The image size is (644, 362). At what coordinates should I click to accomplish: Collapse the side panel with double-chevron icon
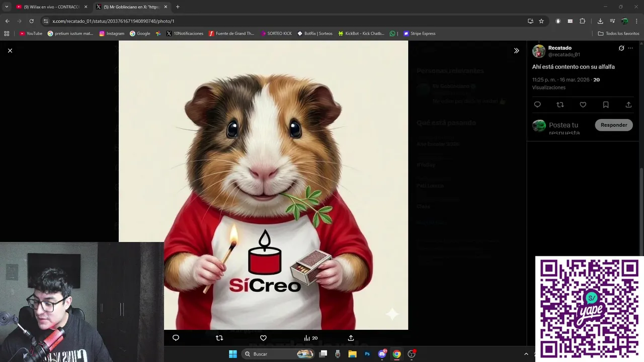[516, 50]
